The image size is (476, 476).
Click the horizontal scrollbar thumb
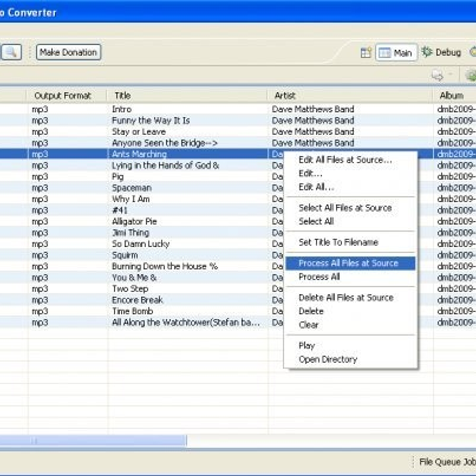[x=93, y=441]
